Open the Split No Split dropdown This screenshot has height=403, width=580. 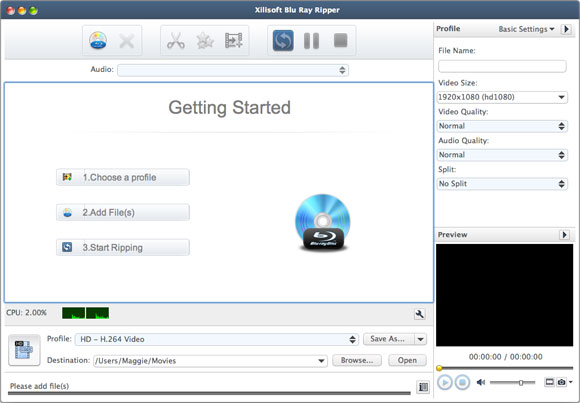[x=502, y=184]
